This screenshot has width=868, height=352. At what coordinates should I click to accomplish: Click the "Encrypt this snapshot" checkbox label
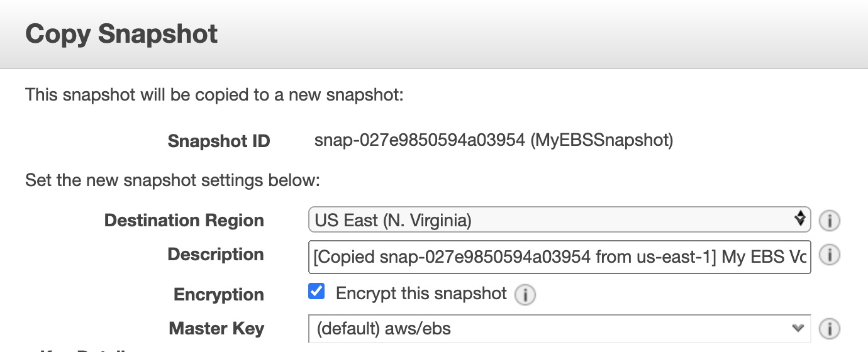pos(421,294)
